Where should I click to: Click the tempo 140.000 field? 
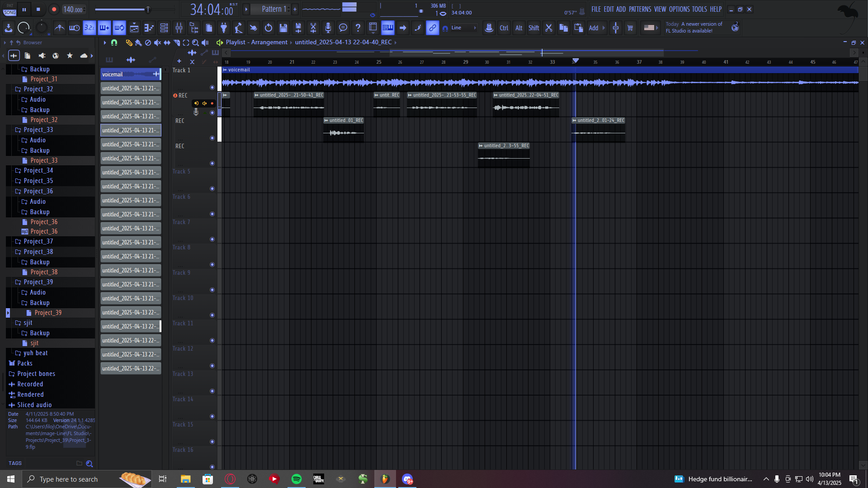(x=73, y=9)
